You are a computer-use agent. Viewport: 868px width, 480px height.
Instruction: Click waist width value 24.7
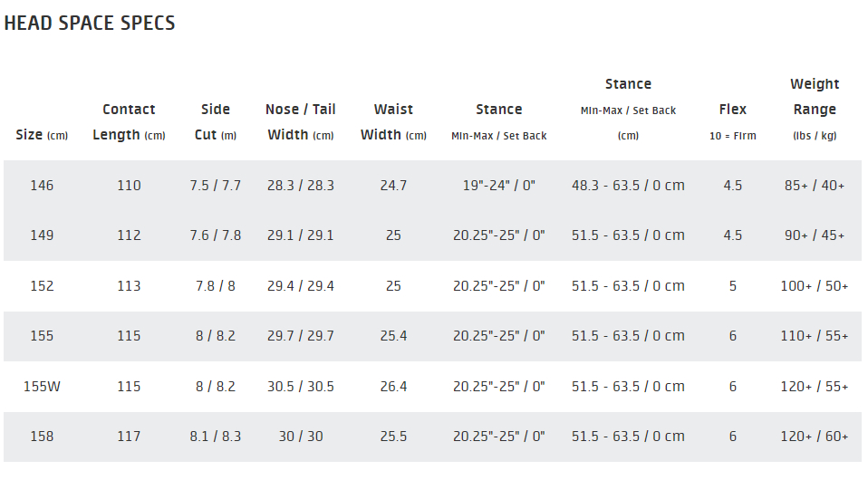coord(393,186)
